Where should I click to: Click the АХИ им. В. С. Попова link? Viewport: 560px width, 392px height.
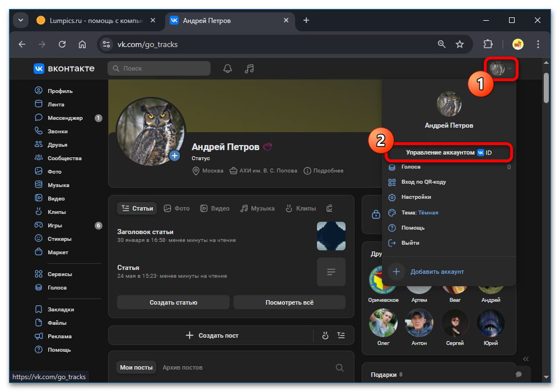(263, 171)
